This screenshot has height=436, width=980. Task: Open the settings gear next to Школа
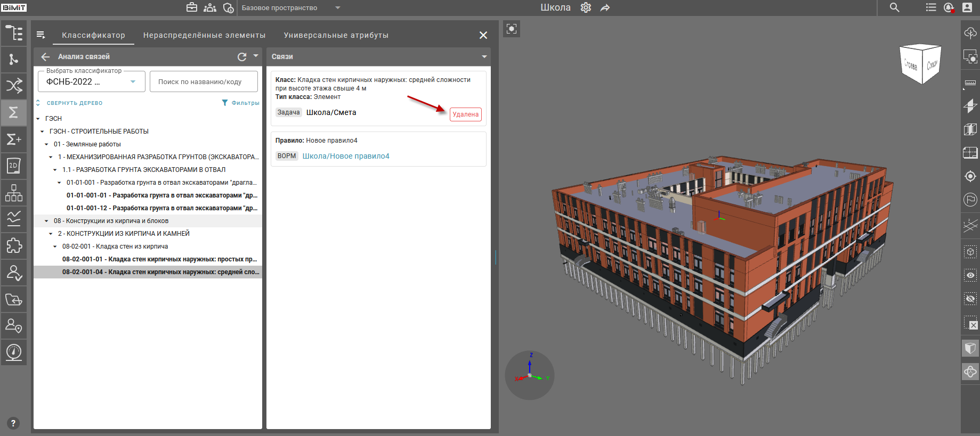pos(586,7)
